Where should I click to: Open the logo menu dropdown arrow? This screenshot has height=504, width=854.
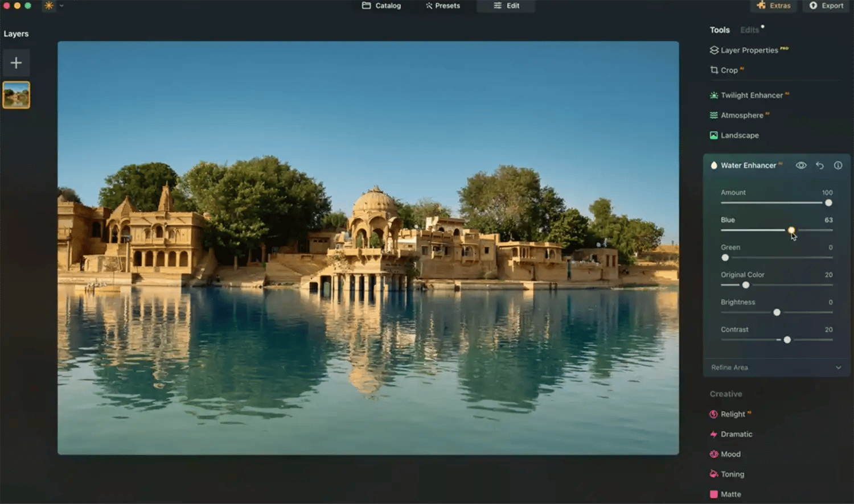point(61,6)
